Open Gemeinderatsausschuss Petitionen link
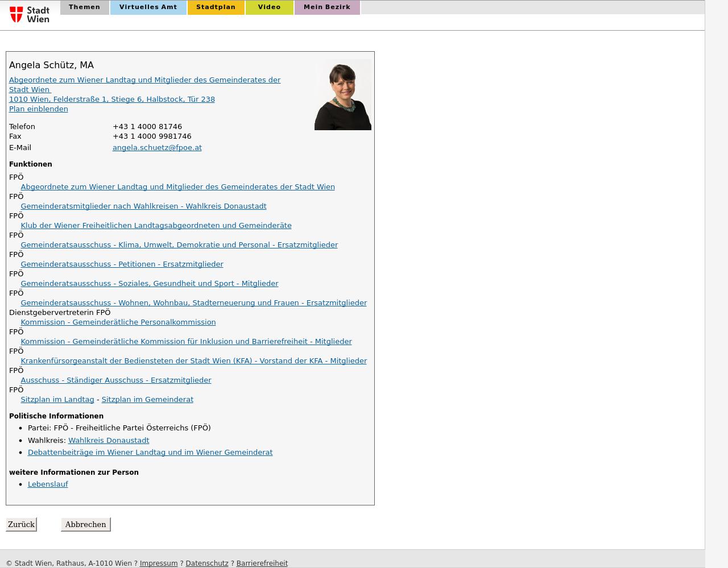The image size is (728, 568). point(122,264)
